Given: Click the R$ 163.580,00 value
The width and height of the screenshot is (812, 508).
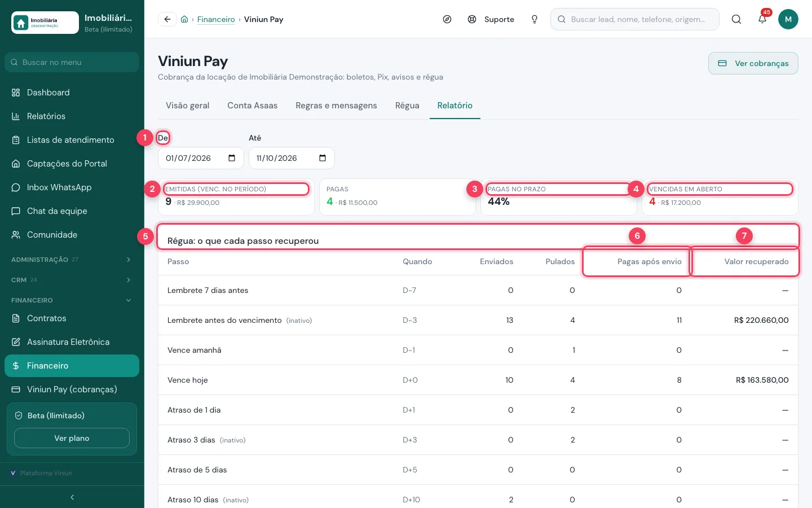Looking at the screenshot, I should [x=762, y=380].
